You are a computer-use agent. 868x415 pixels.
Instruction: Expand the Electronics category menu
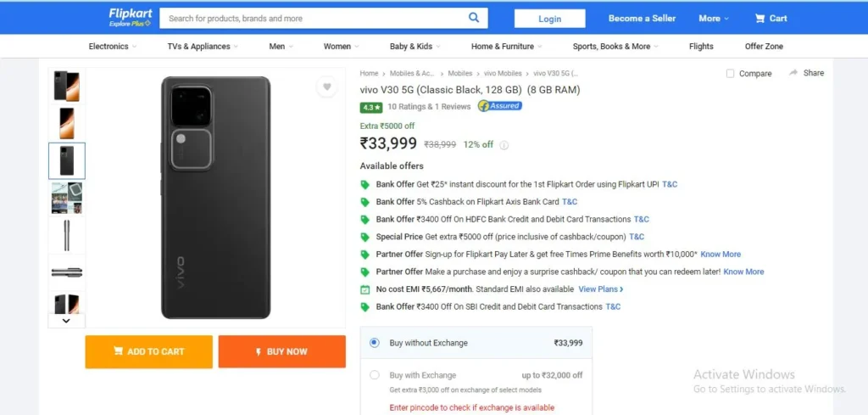113,47
